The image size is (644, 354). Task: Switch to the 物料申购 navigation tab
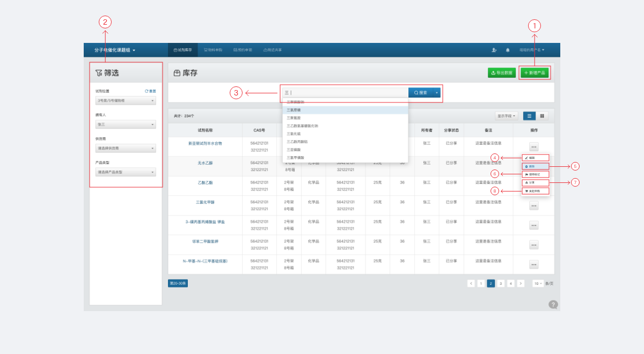[213, 50]
